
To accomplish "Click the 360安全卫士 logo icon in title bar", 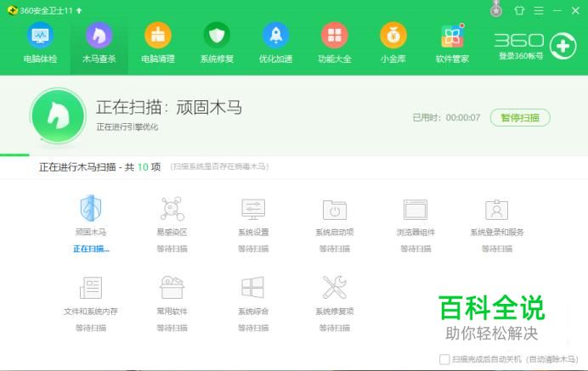I will (13, 10).
